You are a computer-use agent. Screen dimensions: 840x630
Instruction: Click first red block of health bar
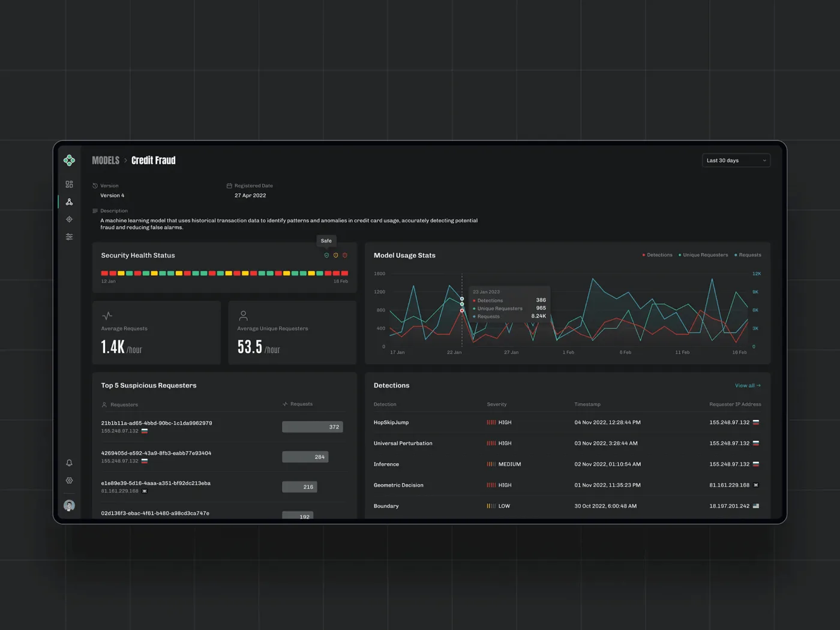(x=104, y=273)
